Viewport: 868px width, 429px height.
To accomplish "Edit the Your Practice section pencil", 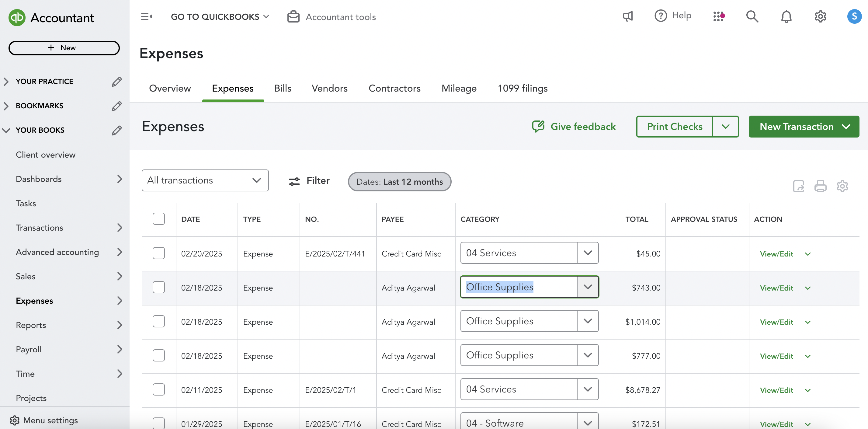I will [x=116, y=82].
